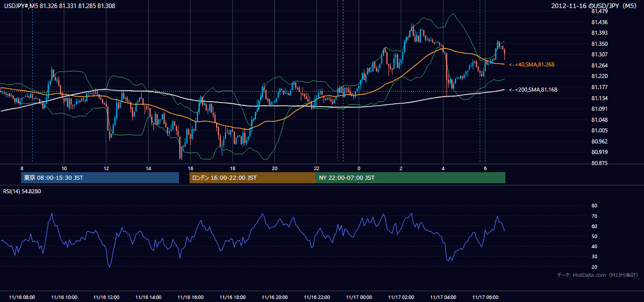Click RSI axis level 40
This screenshot has height=302, width=644.
(595, 246)
